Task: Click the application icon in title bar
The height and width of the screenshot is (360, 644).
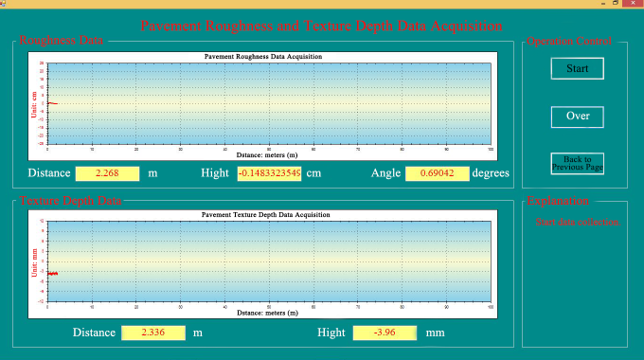Action: (3, 3)
